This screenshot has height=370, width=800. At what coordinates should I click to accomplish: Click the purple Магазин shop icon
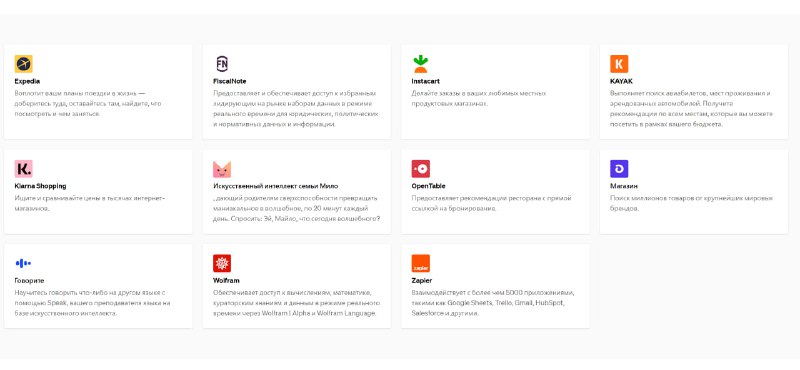click(x=619, y=168)
